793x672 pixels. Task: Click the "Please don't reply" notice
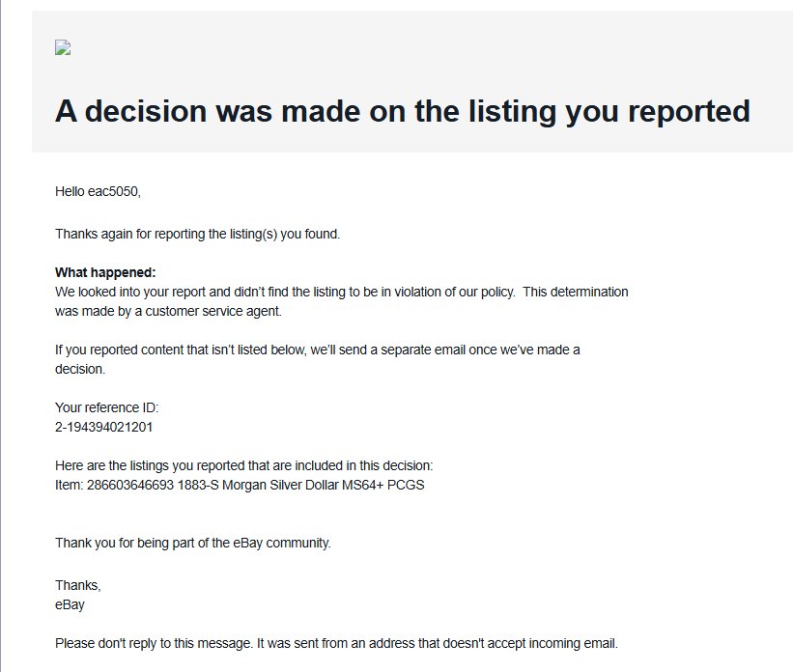(335, 643)
